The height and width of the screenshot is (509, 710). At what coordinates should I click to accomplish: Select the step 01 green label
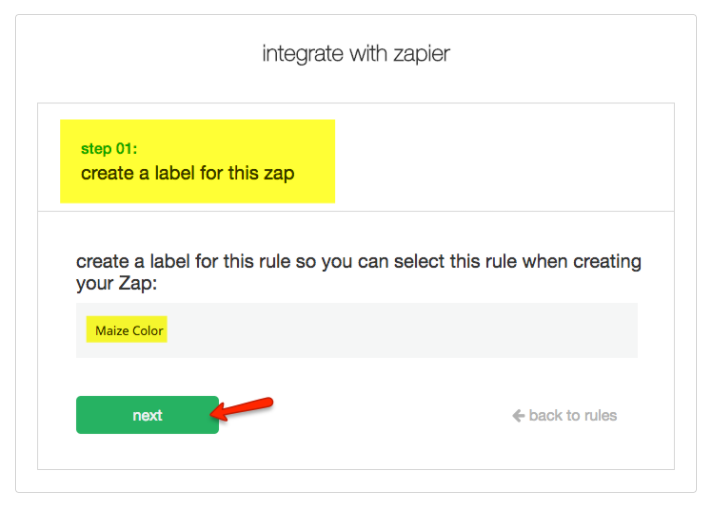pyautogui.click(x=109, y=149)
